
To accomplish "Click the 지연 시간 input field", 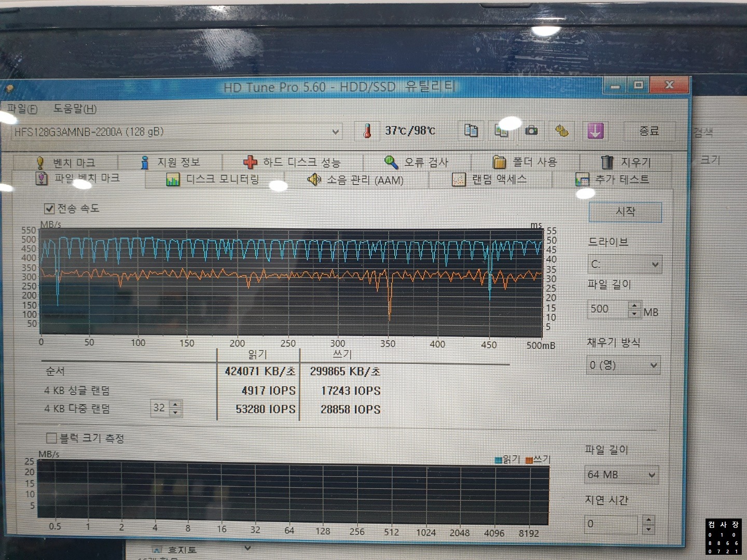I will (612, 524).
